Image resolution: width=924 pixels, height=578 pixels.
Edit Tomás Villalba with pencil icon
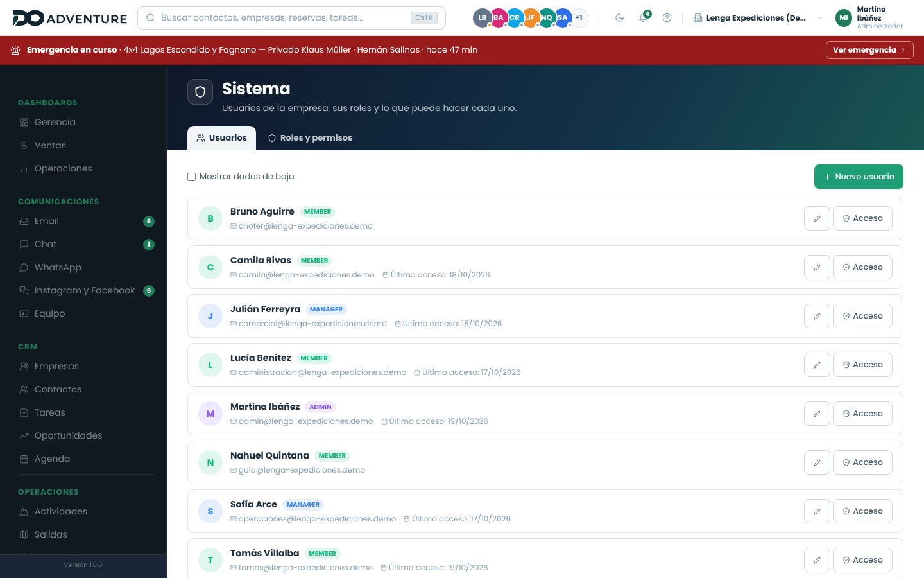coord(817,560)
